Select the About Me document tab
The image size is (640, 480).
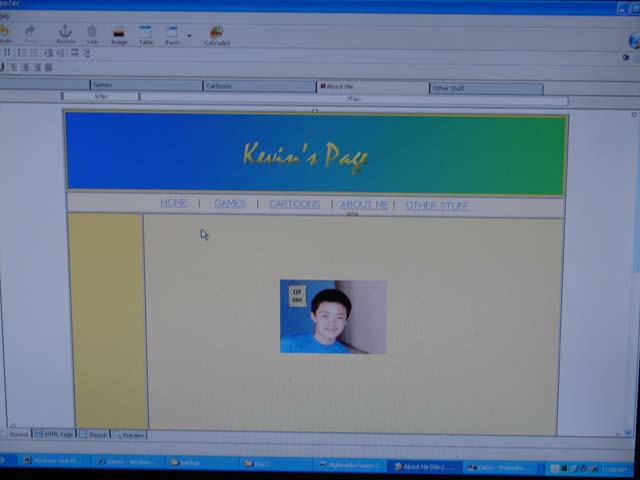(x=372, y=87)
